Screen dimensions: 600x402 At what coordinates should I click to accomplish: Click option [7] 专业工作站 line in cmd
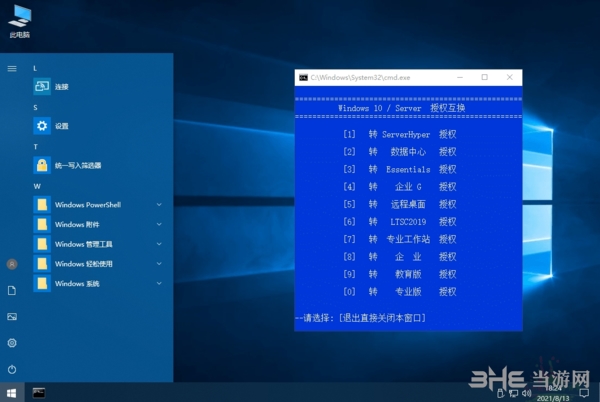(x=399, y=239)
